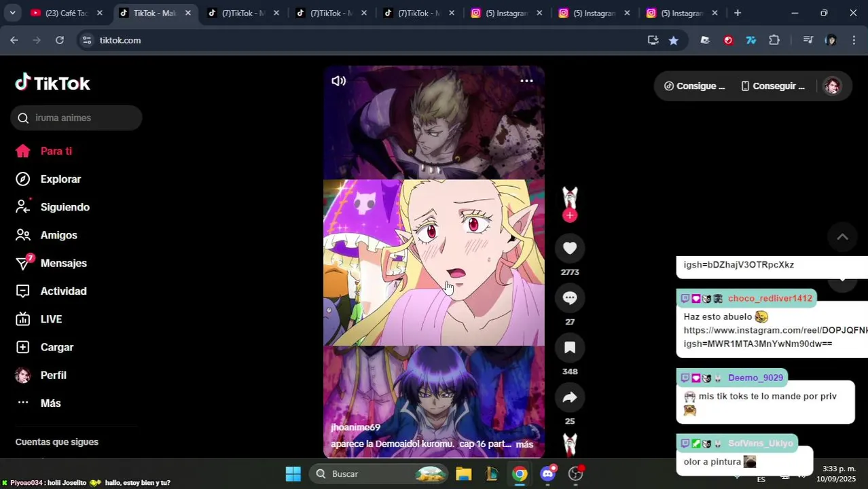Screen dimensions: 868x489
Task: Open the jhoanime69 username link
Action: [355, 427]
